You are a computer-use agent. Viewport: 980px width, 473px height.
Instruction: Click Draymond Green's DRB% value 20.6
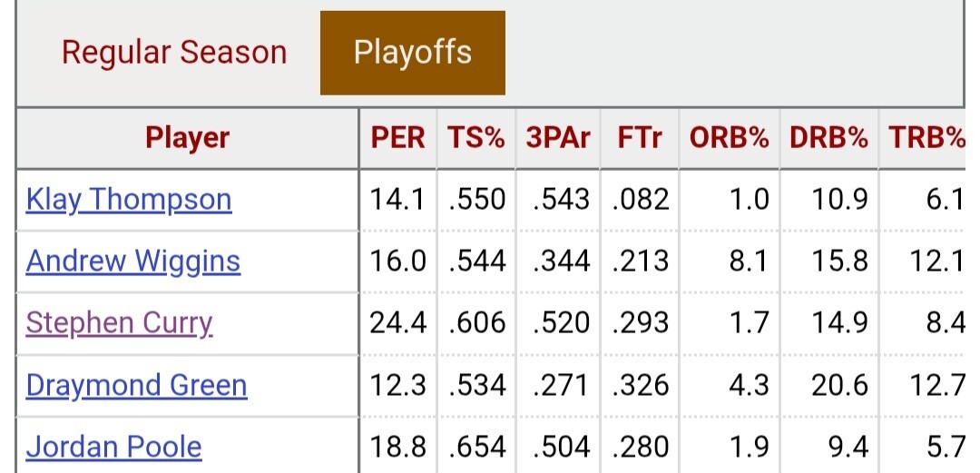tap(836, 385)
